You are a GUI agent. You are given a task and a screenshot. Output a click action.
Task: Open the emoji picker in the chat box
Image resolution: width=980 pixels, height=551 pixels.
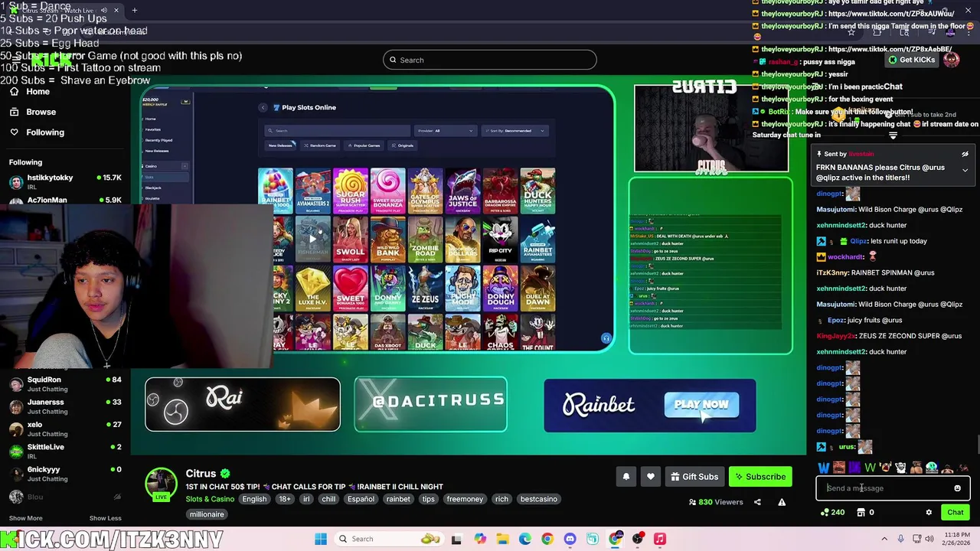[x=957, y=488]
